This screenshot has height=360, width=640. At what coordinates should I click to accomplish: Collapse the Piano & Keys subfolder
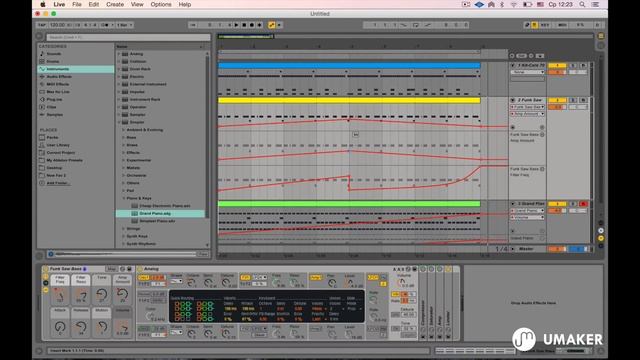click(x=124, y=198)
